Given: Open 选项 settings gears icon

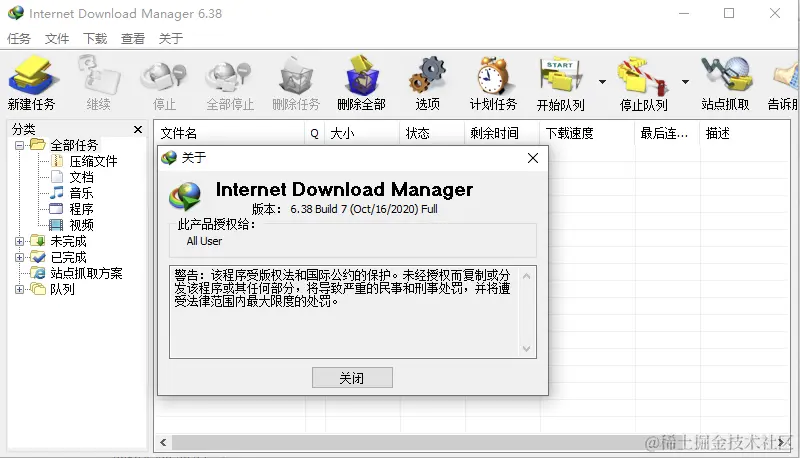Looking at the screenshot, I should click(428, 84).
